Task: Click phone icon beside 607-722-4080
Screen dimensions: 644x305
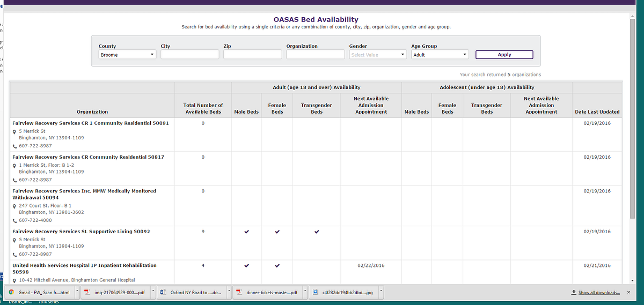Action: pyautogui.click(x=14, y=220)
